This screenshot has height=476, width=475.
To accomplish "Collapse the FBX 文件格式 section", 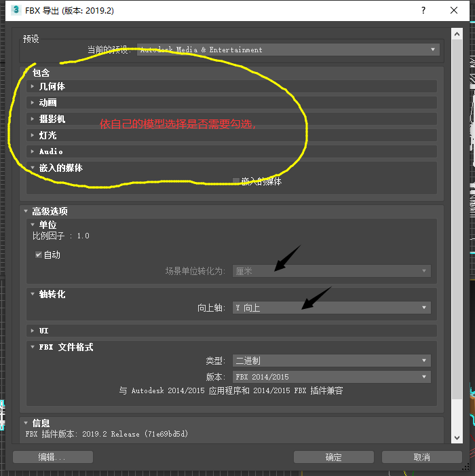I will [x=32, y=347].
